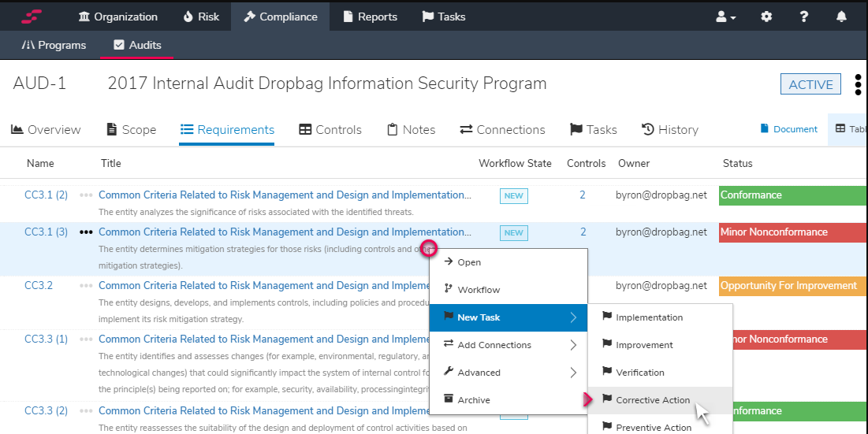The image size is (868, 434).
Task: Click the app logo in top-left corner
Action: pyautogui.click(x=32, y=17)
